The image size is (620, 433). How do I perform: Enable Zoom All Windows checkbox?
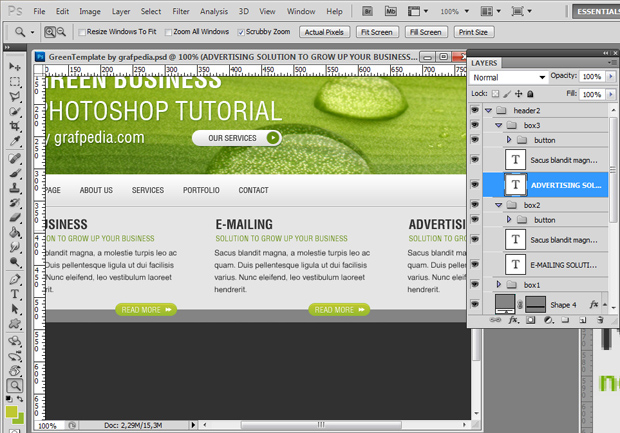coord(168,32)
